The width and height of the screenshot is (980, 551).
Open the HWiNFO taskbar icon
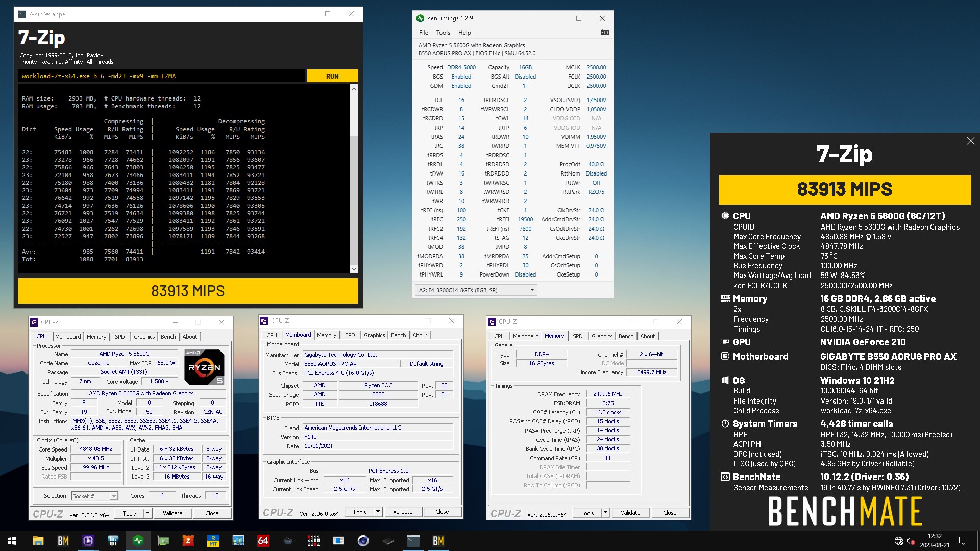[x=113, y=541]
